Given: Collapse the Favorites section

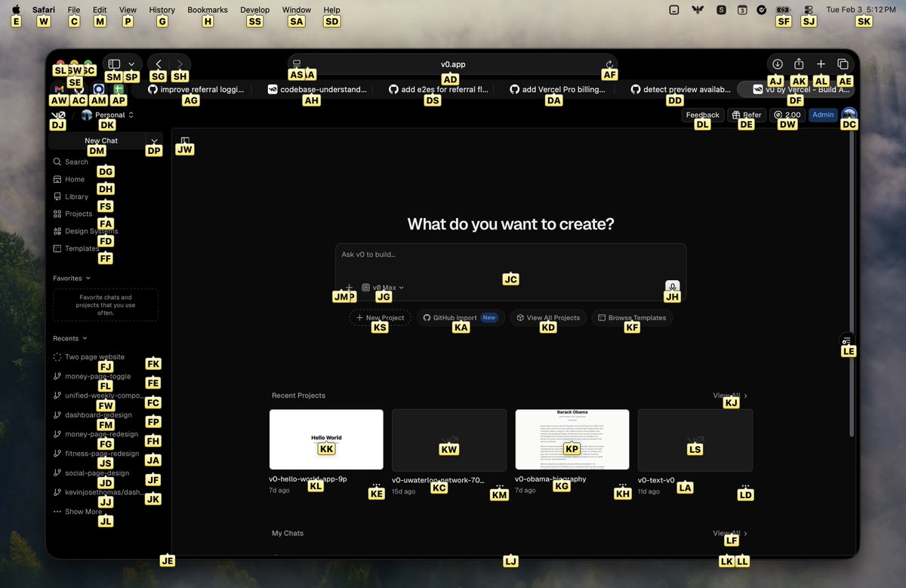Looking at the screenshot, I should [x=72, y=278].
